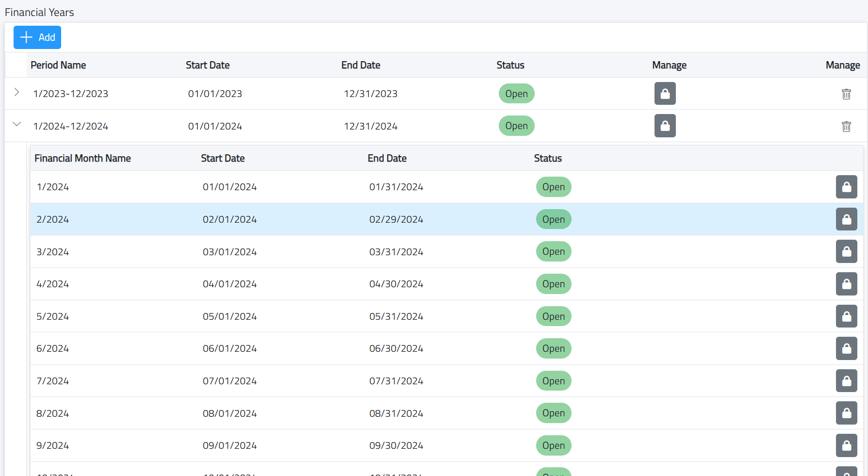Click the Period Name column header

(58, 65)
